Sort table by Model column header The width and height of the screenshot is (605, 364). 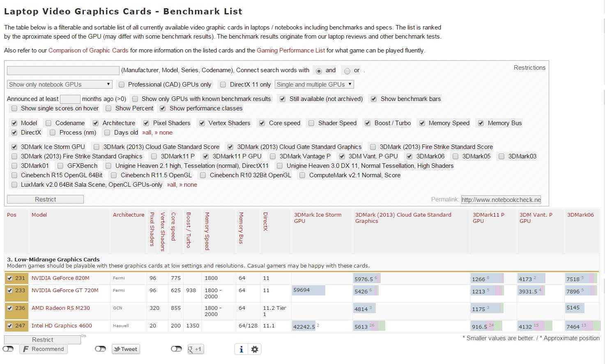[39, 215]
